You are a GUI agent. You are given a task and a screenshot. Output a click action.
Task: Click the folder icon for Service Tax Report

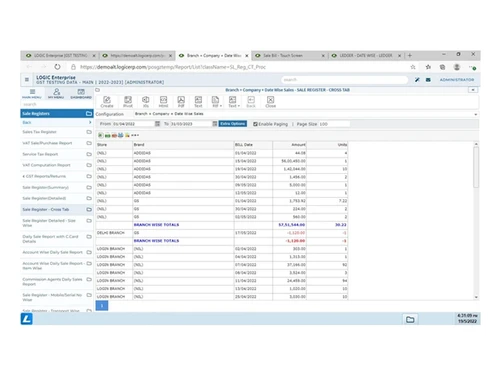pyautogui.click(x=89, y=154)
